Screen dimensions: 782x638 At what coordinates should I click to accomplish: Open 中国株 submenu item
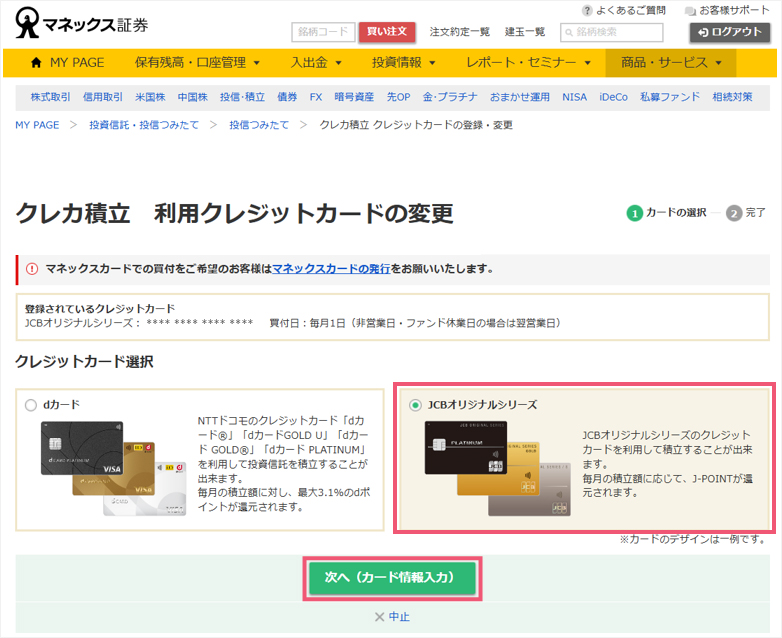pyautogui.click(x=193, y=97)
